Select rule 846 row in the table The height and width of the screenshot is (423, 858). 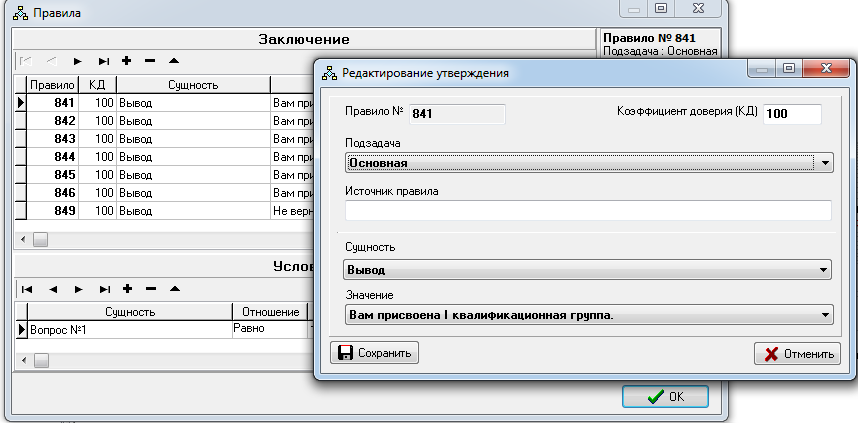click(x=164, y=193)
